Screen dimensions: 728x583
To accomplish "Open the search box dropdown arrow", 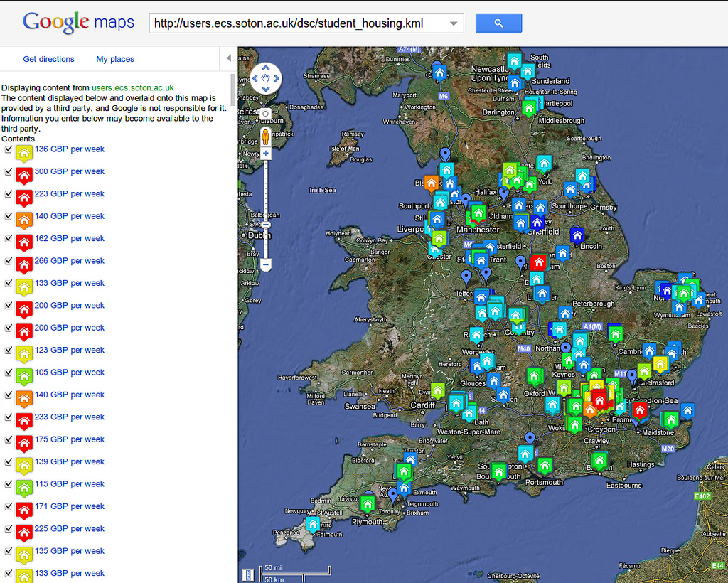I will tap(454, 23).
